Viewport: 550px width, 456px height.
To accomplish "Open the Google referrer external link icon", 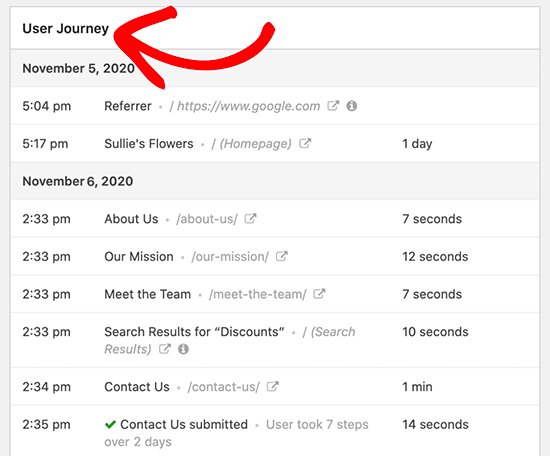I will (x=333, y=106).
